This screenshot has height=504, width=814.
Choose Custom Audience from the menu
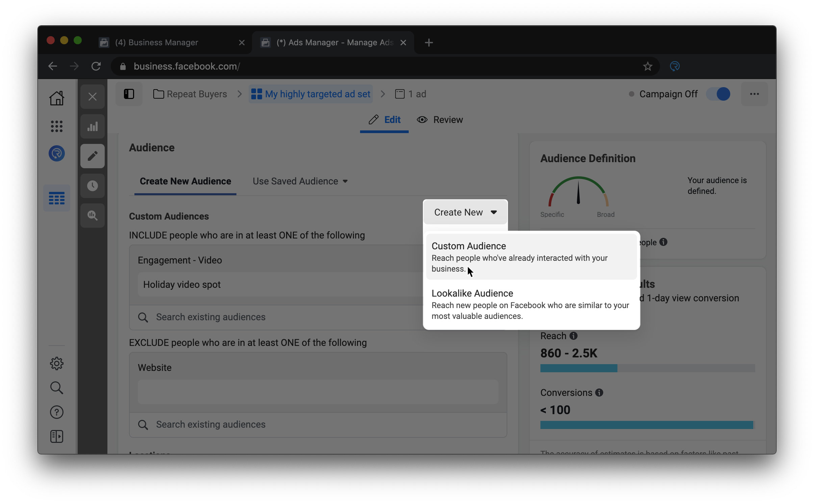point(531,257)
